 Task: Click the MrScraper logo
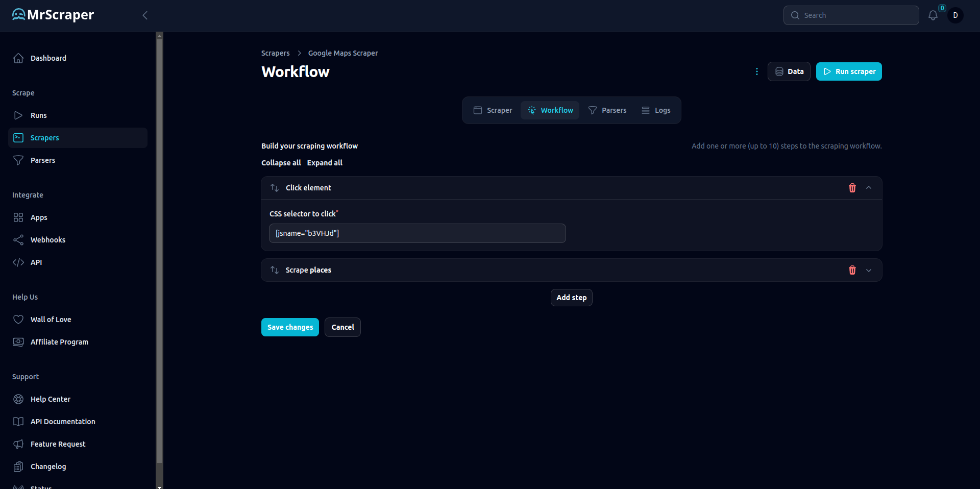coord(53,15)
